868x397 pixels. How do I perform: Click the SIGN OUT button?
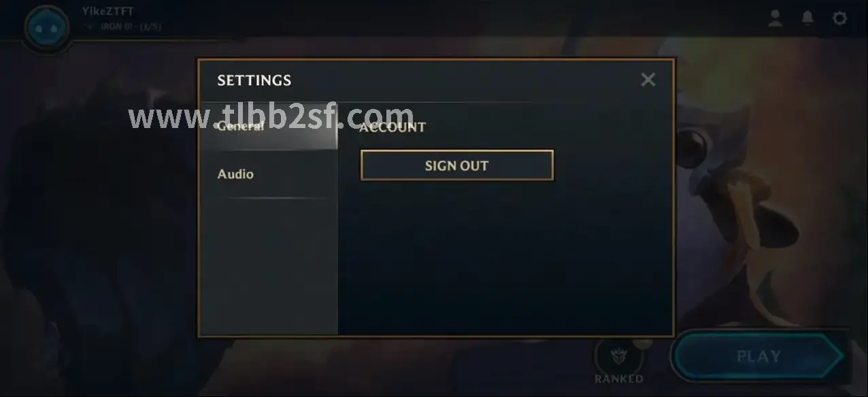coord(457,165)
